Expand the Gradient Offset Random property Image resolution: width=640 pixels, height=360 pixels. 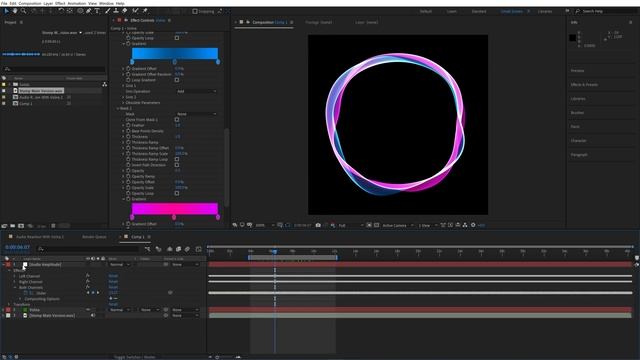pos(123,74)
